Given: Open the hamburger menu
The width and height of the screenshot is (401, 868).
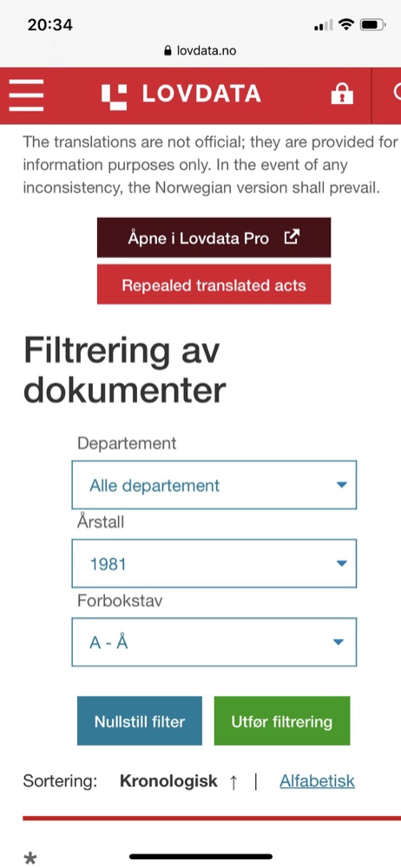Looking at the screenshot, I should pos(26,95).
